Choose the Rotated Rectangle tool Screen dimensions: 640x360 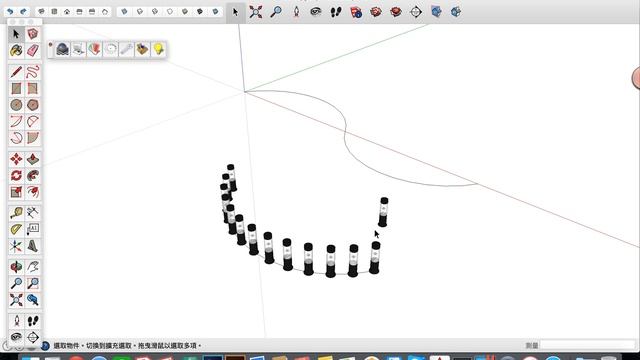click(33, 88)
